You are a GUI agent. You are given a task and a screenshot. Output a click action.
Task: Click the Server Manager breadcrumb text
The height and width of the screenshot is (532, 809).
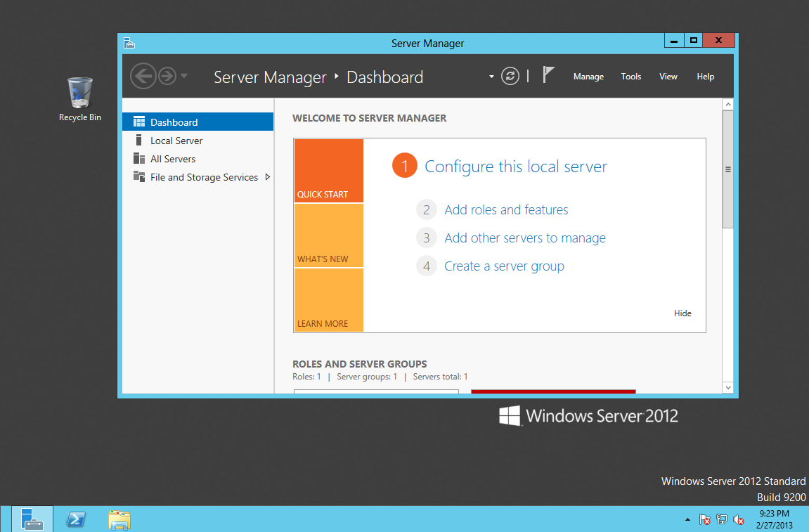(270, 77)
